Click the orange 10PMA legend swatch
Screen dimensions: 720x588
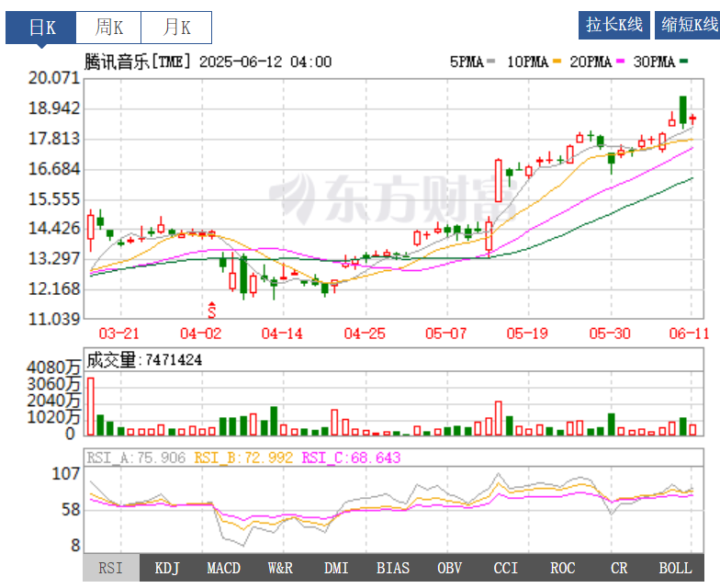click(x=557, y=61)
